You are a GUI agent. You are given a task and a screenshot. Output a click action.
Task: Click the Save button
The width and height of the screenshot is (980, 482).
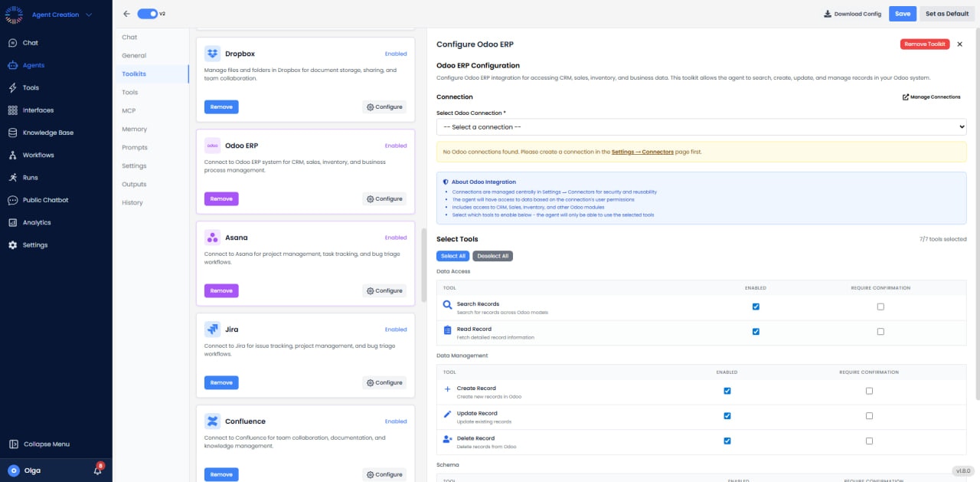click(902, 13)
